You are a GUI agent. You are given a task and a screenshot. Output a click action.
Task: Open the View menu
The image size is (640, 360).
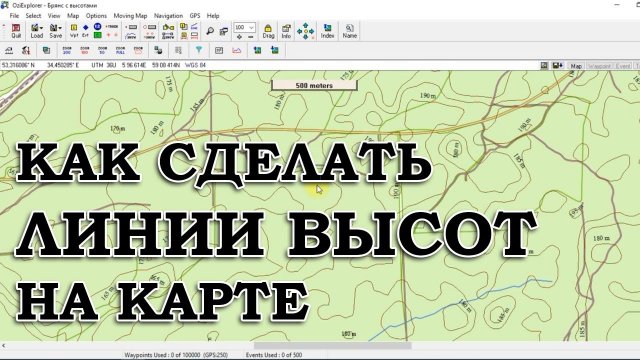pos(54,16)
